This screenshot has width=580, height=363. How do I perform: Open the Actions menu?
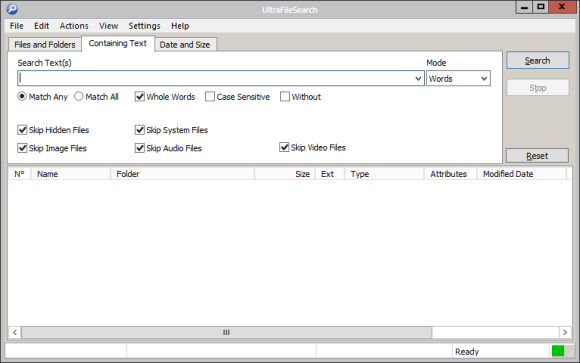[74, 26]
